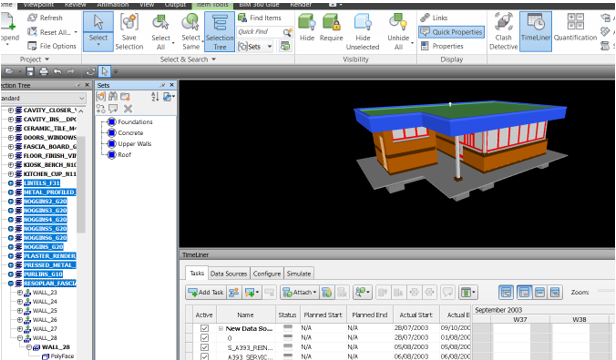Open the Reset All dropdown
The image size is (616, 360).
[52, 32]
